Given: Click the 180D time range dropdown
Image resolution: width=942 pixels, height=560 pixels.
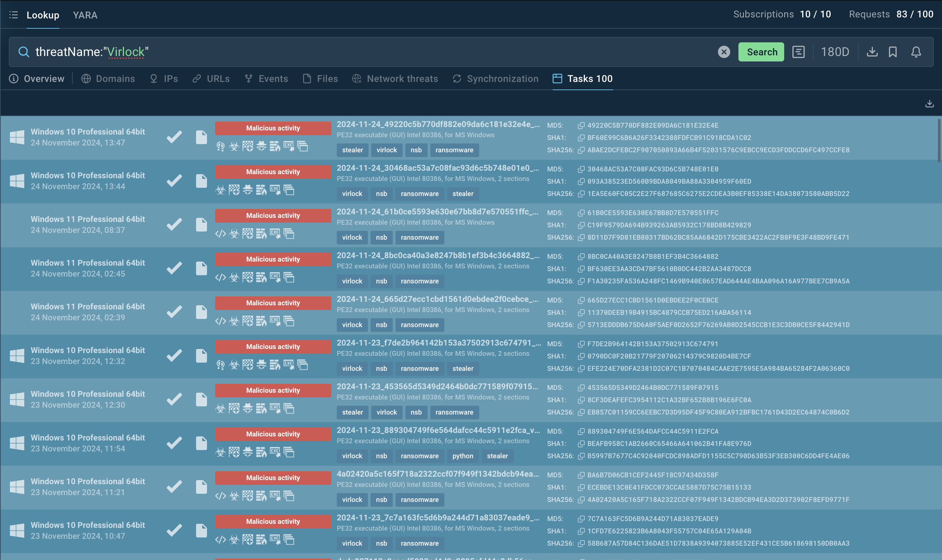Looking at the screenshot, I should tap(835, 51).
